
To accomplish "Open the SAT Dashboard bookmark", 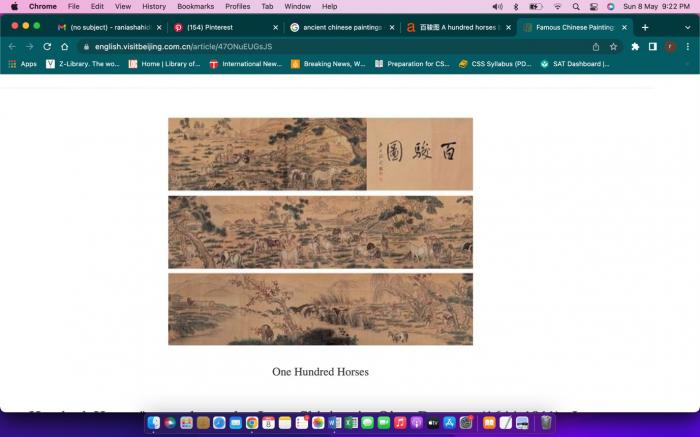I will [x=575, y=64].
